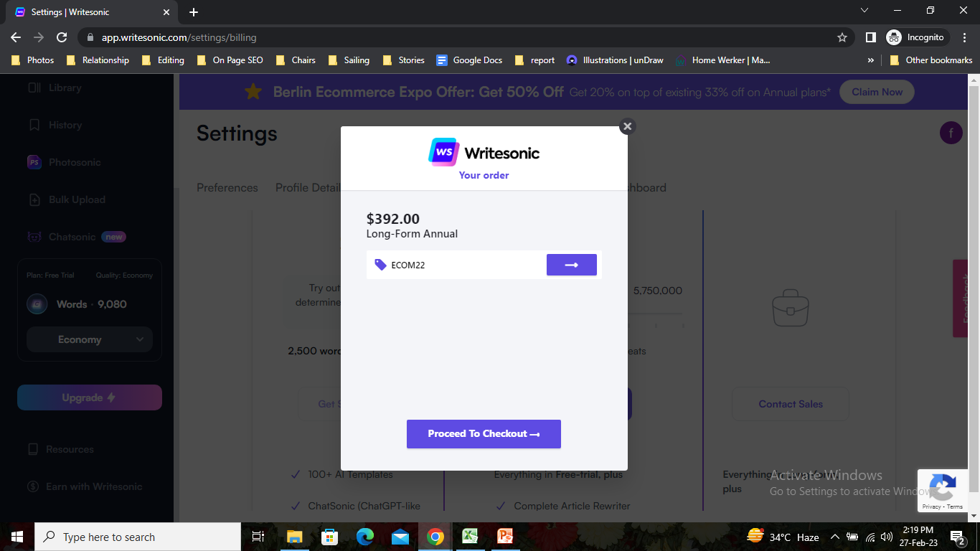Click the taskbar search box

pos(138,537)
